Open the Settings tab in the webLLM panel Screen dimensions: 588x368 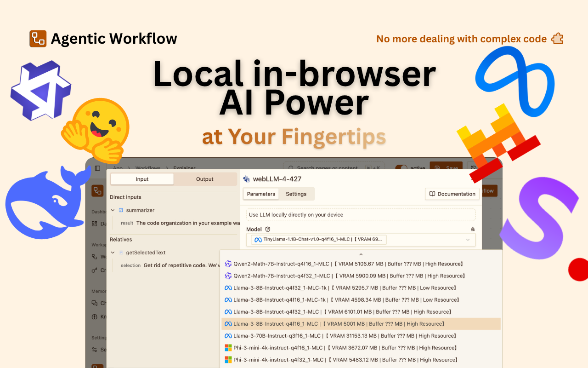(x=296, y=194)
